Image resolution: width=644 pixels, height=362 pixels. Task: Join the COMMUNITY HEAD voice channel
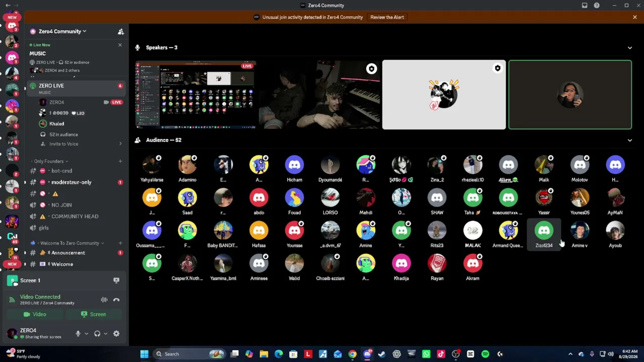tap(75, 216)
